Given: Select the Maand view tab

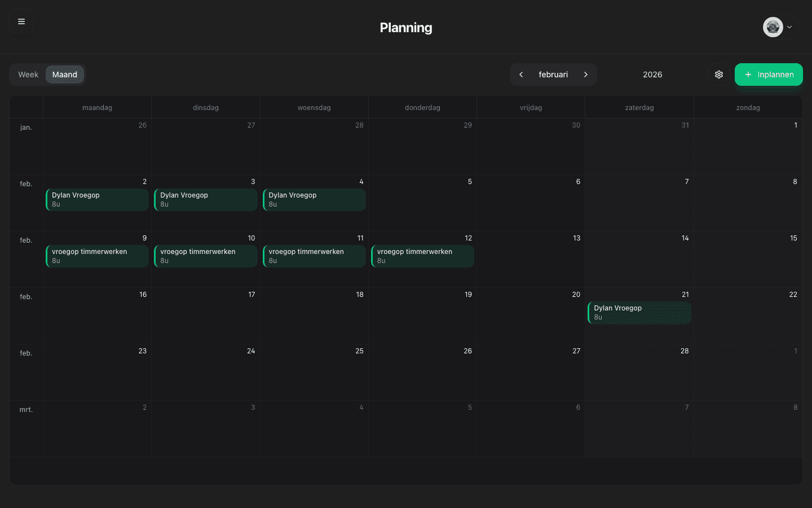Looking at the screenshot, I should tap(65, 75).
